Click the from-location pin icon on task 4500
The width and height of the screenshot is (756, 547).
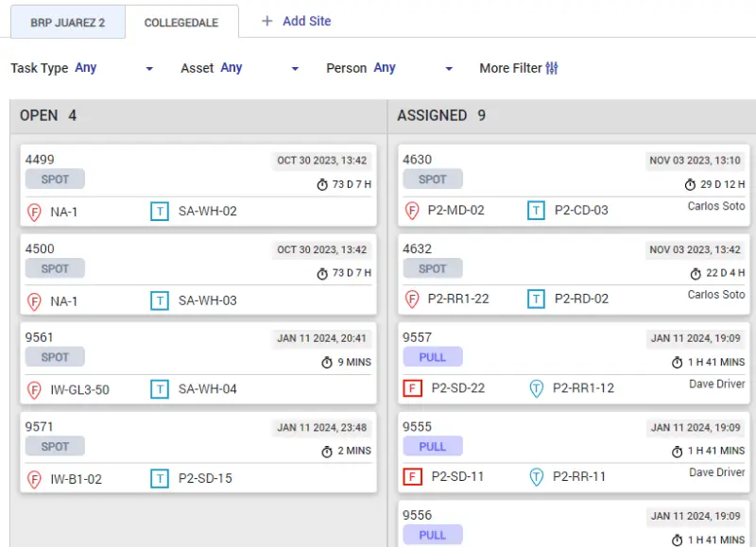[x=34, y=301]
